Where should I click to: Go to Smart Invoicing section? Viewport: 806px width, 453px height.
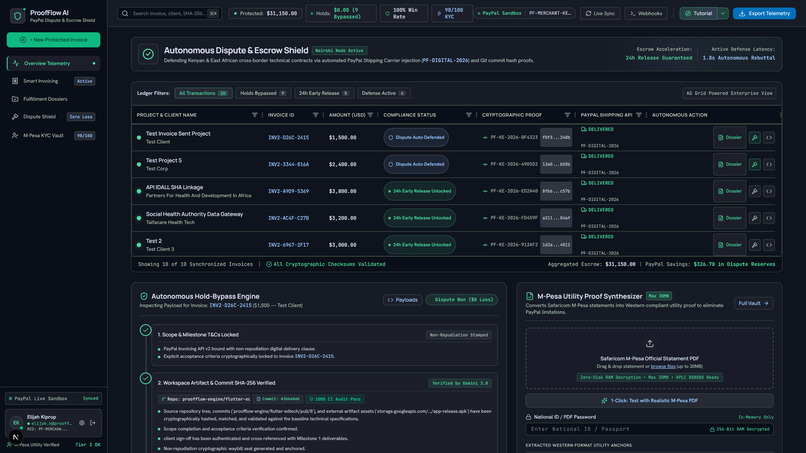pos(53,81)
